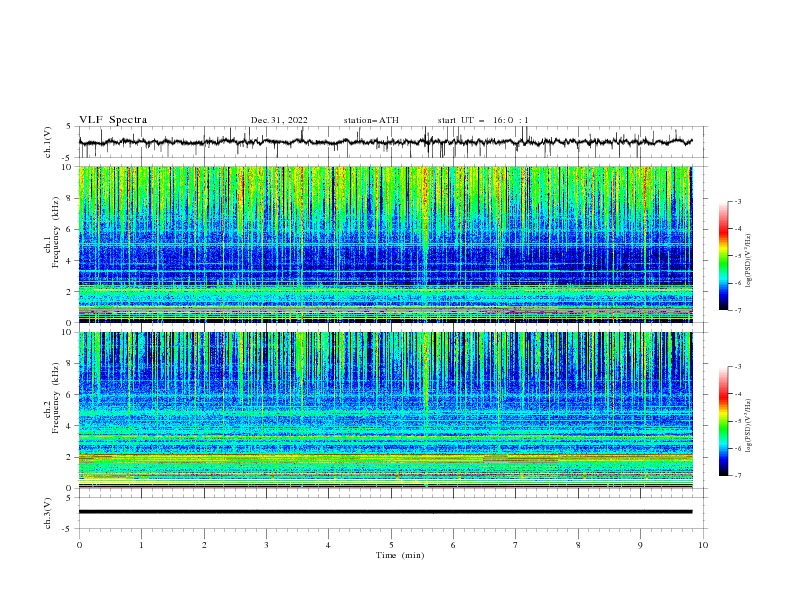Click the "-7" tick on ch.1 colorbar
The width and height of the screenshot is (792, 612).
(x=737, y=310)
